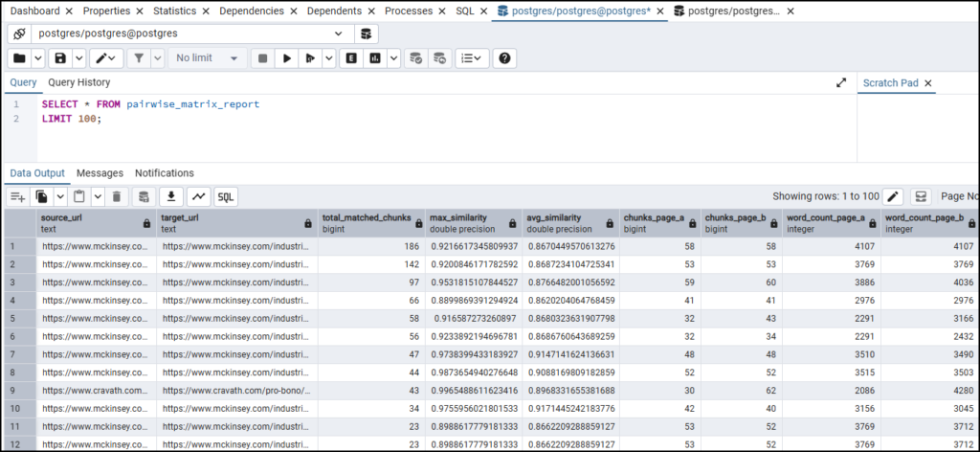Click the total_matched_chunks column header
This screenshot has width=980, height=452.
[372, 223]
